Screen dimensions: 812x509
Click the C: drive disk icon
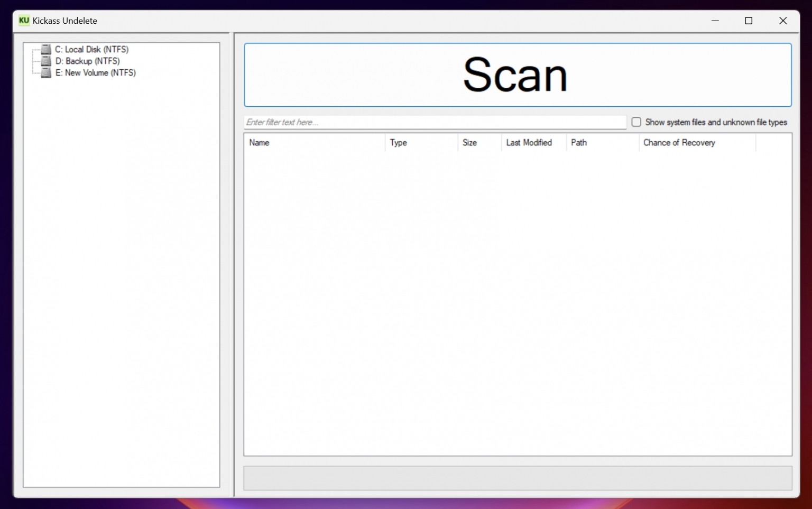point(47,49)
